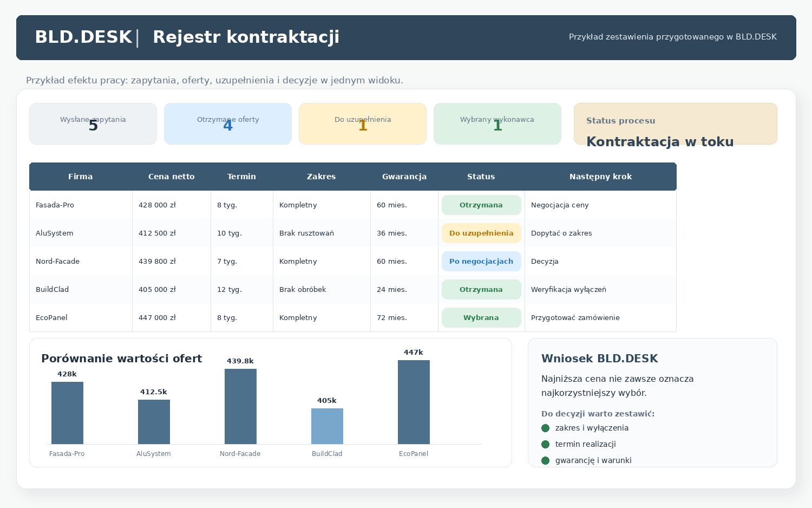Click the Wybrana status badge

point(481,318)
